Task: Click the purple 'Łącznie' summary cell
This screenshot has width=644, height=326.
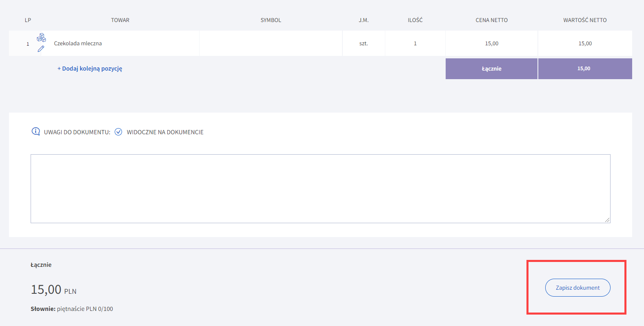Action: coord(491,69)
